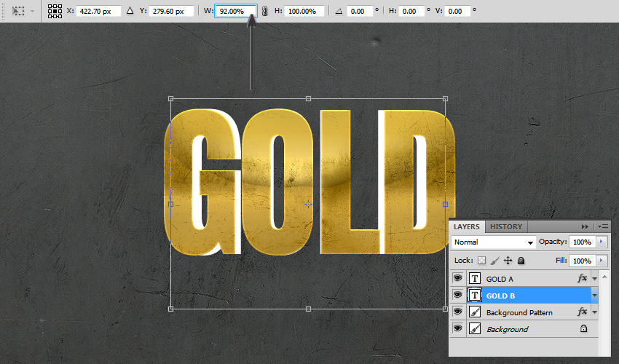Viewport: 619px width, 364px height.
Task: Click the GOLD B text layer thumbnail
Action: pyautogui.click(x=475, y=296)
